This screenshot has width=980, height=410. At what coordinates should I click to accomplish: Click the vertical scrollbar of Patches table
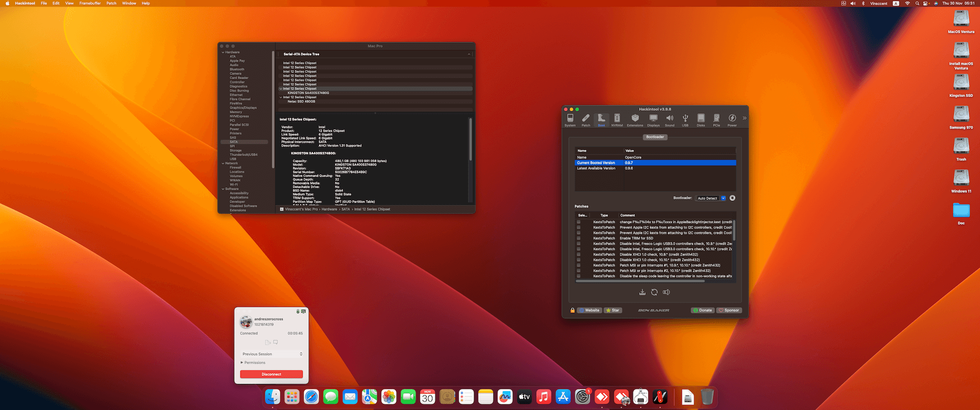click(x=734, y=230)
